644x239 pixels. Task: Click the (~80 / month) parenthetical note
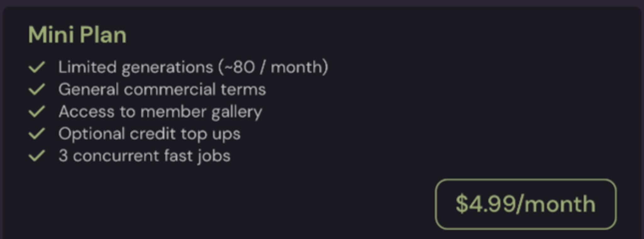(x=274, y=67)
